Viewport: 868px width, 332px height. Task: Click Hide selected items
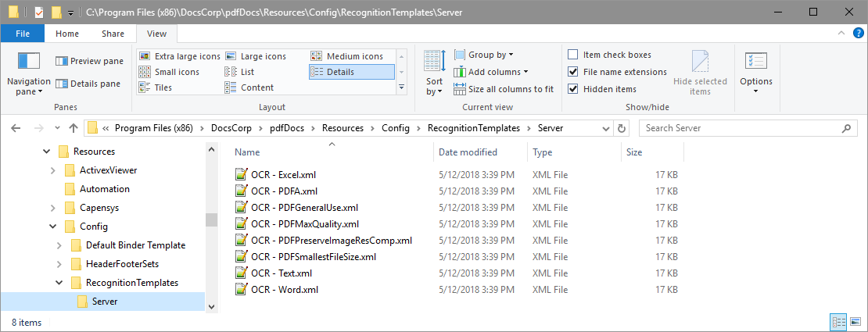(701, 73)
